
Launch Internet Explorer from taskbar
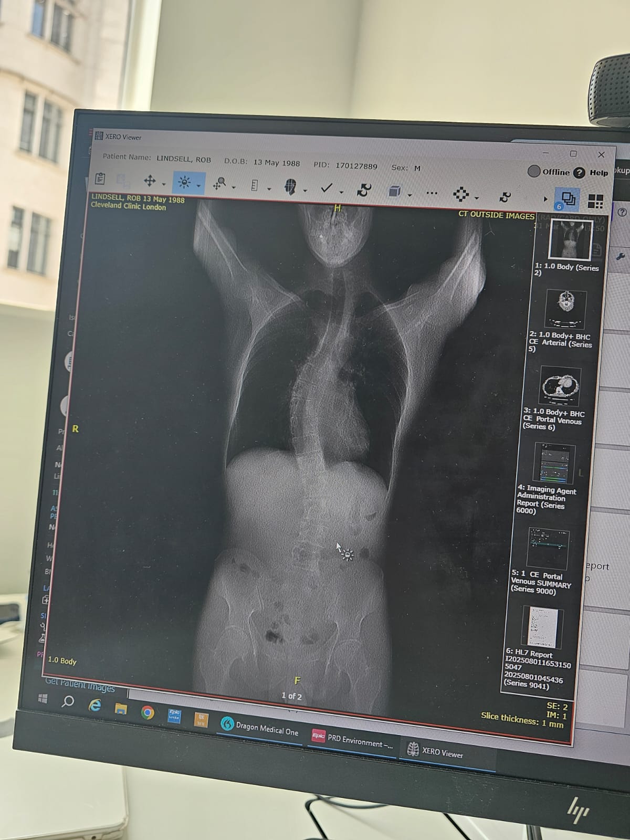coord(94,705)
